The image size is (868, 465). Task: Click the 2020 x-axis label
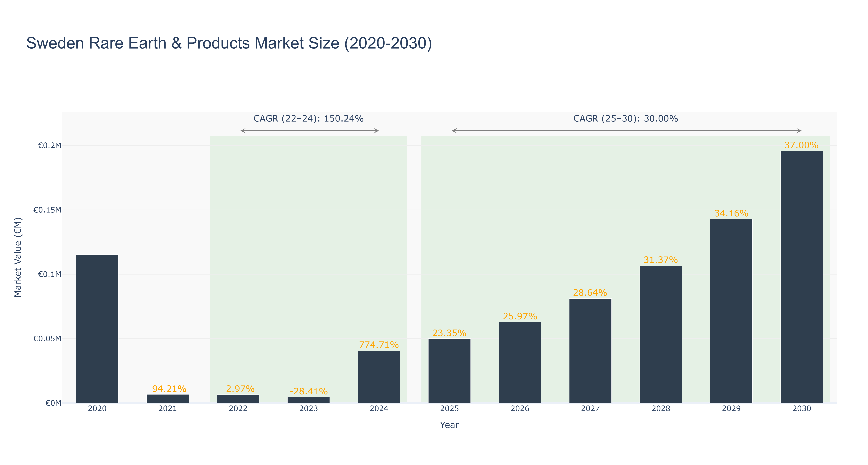97,408
